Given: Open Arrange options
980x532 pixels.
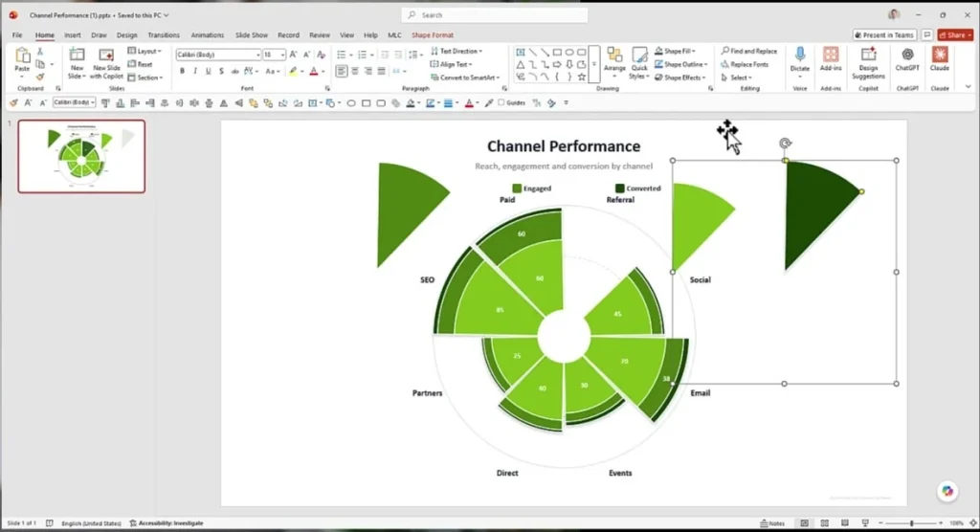Looking at the screenshot, I should click(x=614, y=60).
